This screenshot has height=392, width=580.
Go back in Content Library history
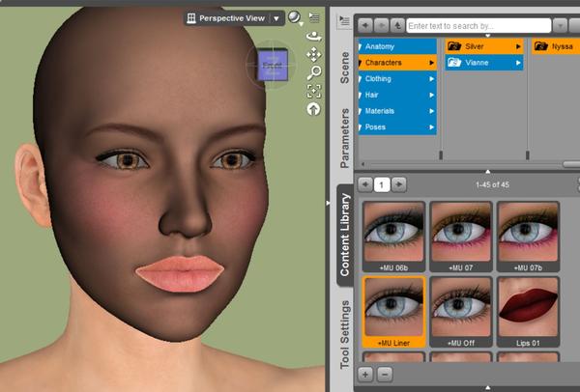click(365, 26)
